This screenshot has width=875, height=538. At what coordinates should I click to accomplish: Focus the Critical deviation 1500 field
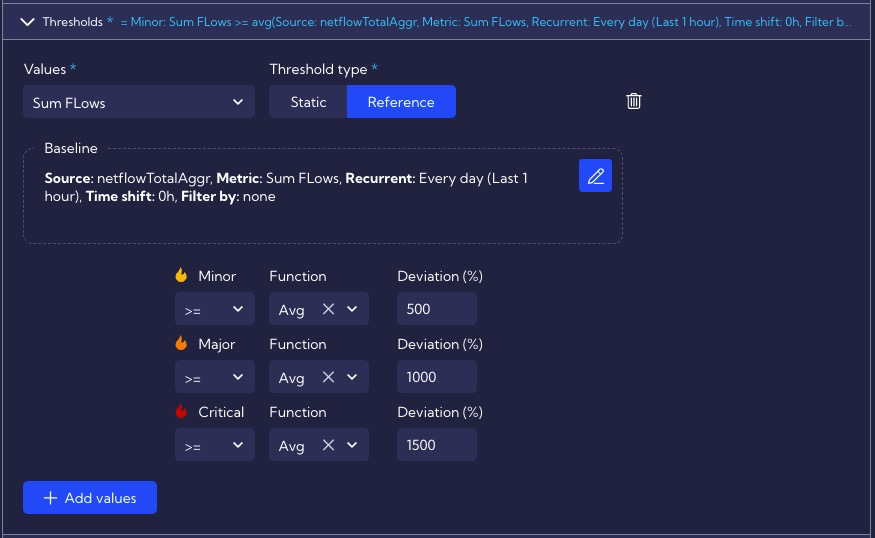[x=437, y=445]
